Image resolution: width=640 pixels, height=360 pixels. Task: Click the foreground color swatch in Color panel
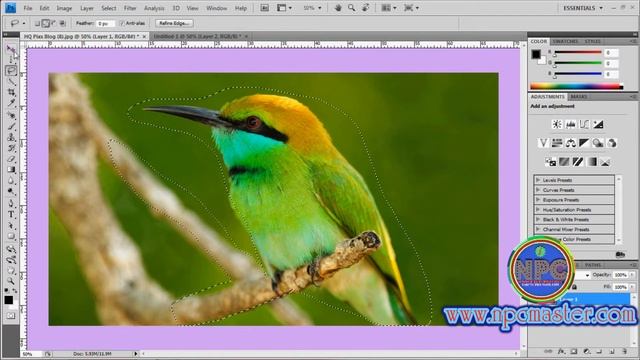[x=536, y=54]
